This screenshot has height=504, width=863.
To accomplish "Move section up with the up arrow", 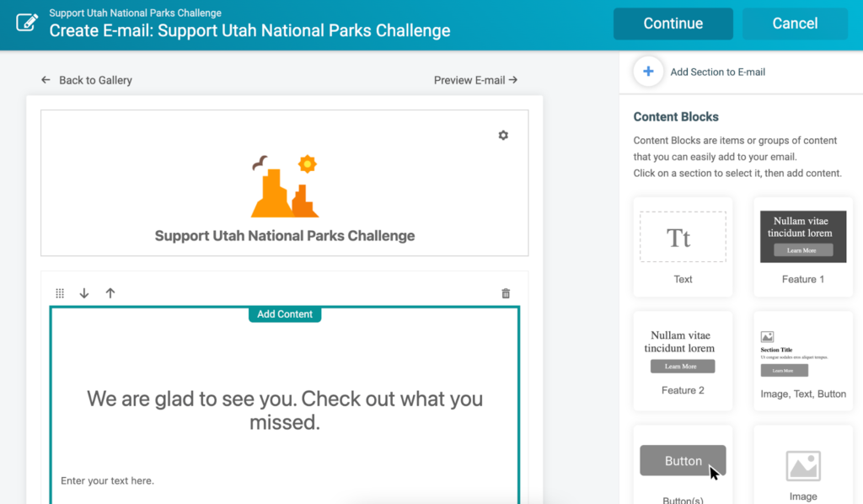I will coord(110,293).
